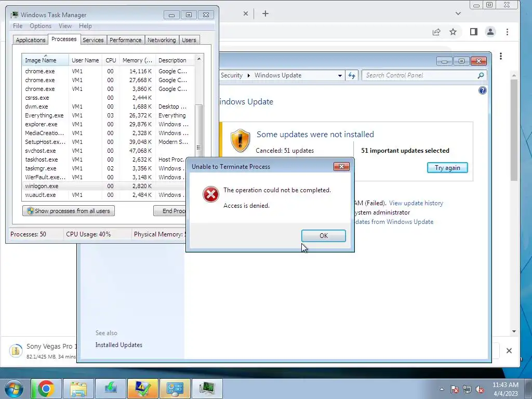Click the Windows Update breadcrumb

[278, 75]
